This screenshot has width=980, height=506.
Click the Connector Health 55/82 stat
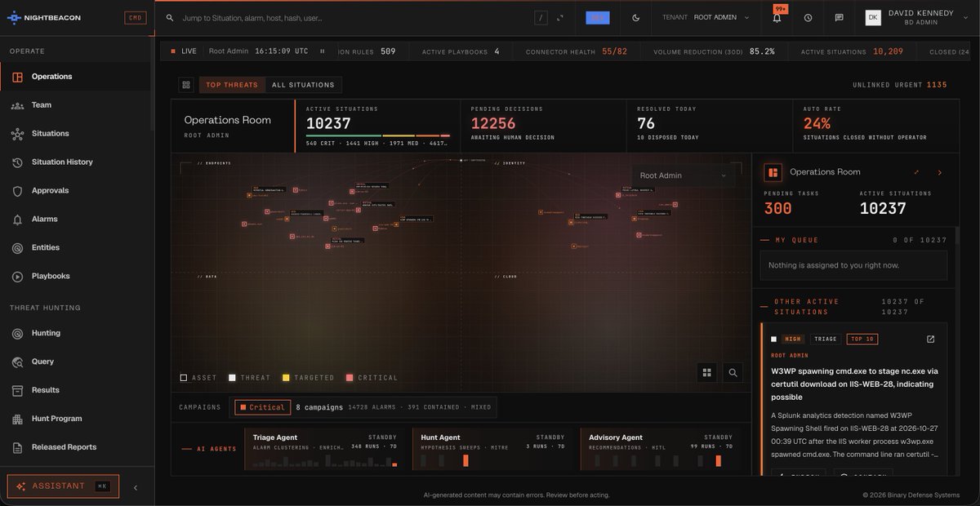coord(577,51)
